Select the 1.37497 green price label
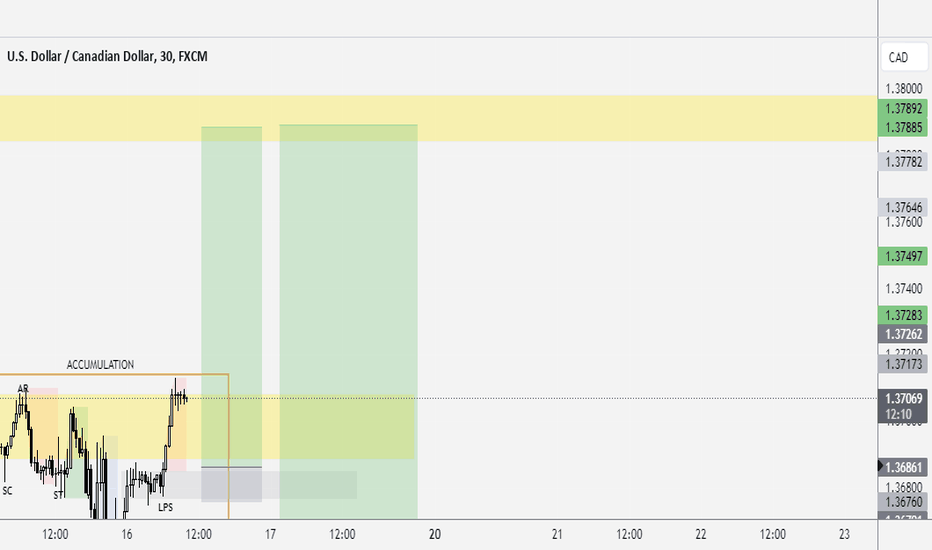 tap(903, 256)
